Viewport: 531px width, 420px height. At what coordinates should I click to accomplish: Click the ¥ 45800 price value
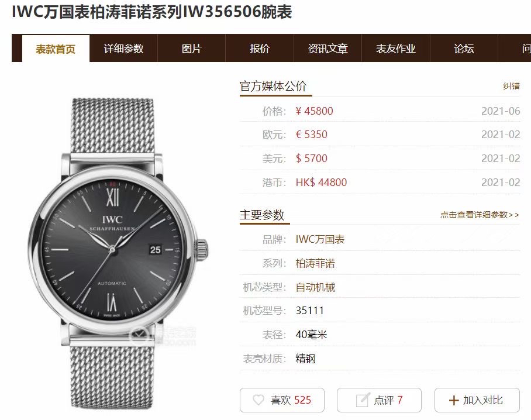tap(314, 111)
